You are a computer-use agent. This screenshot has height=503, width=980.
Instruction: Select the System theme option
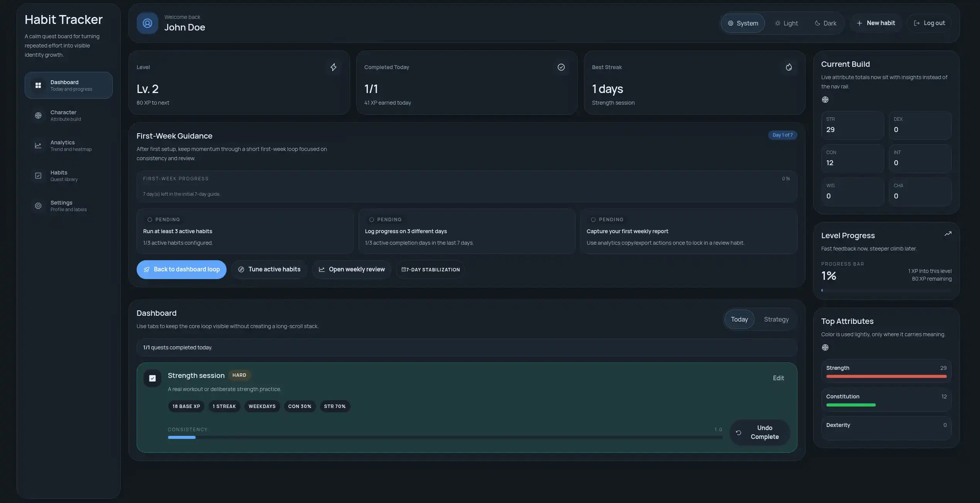(743, 23)
